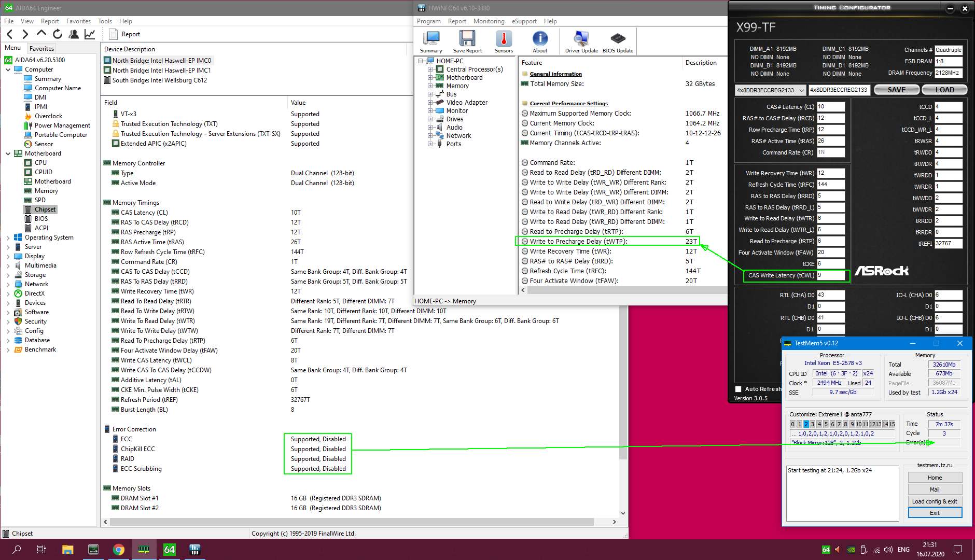975x560 pixels.
Task: Open Windows taskbar search
Action: [x=17, y=550]
